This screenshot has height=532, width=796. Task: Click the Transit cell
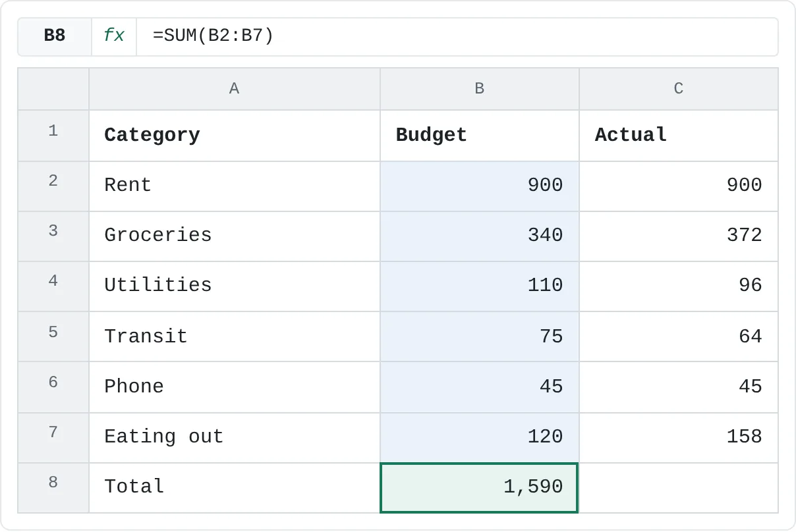coord(235,336)
